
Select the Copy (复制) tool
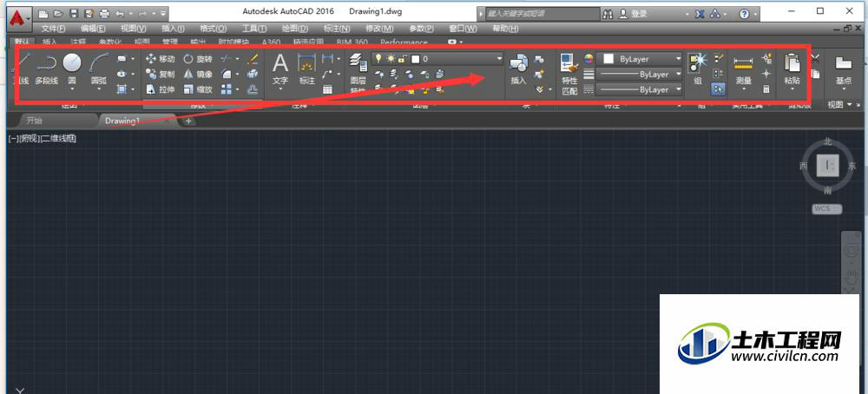tap(160, 74)
